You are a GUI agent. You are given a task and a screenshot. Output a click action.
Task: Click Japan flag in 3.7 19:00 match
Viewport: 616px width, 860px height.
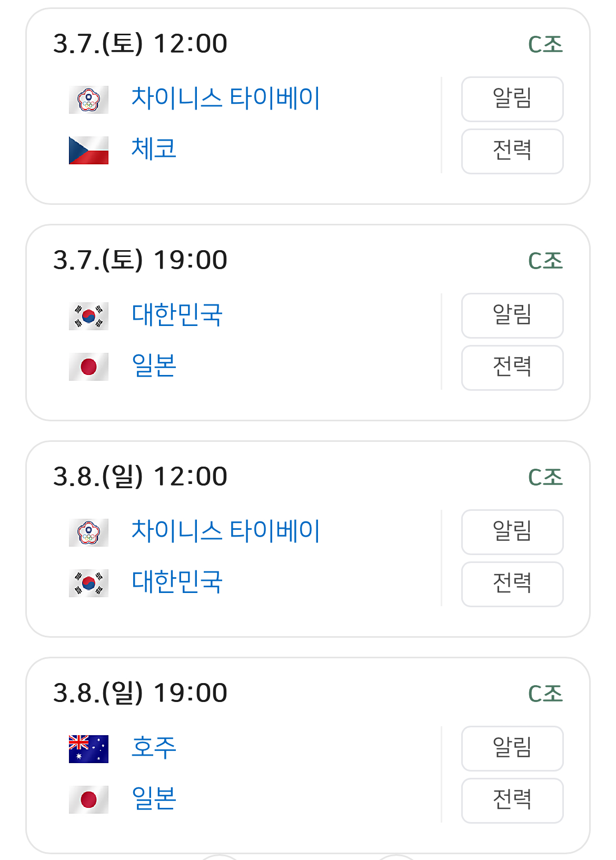point(88,367)
